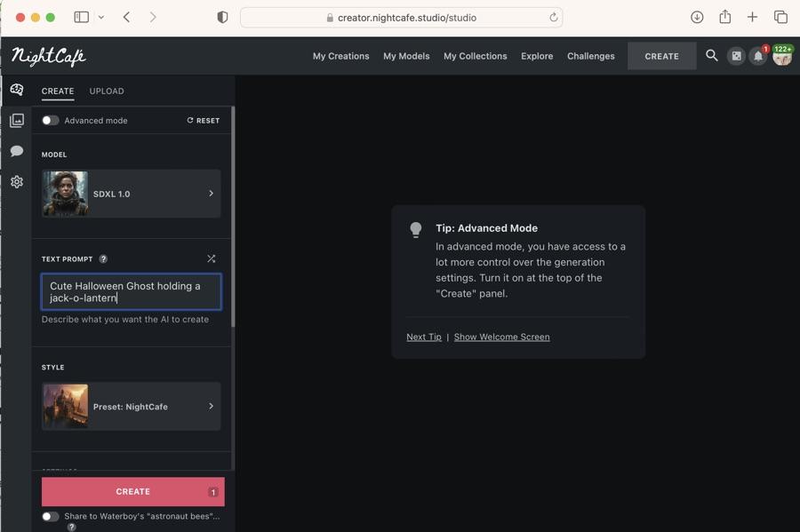This screenshot has height=532, width=800.
Task: Click the red CREATE button
Action: [x=132, y=492]
